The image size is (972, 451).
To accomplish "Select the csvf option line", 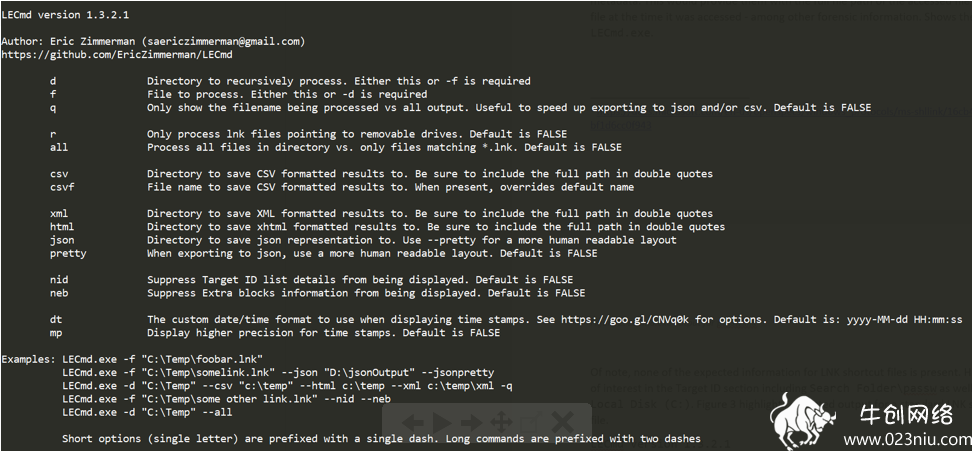I will point(342,187).
